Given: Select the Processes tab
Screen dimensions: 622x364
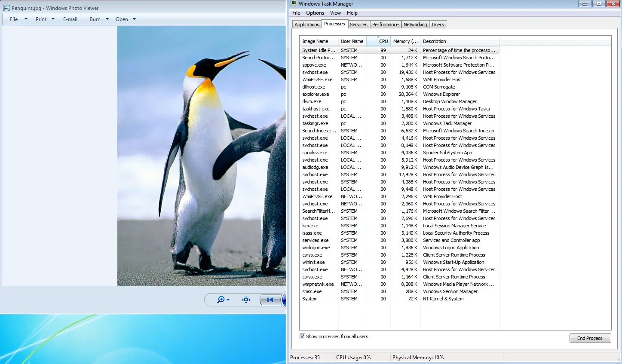Looking at the screenshot, I should [334, 24].
